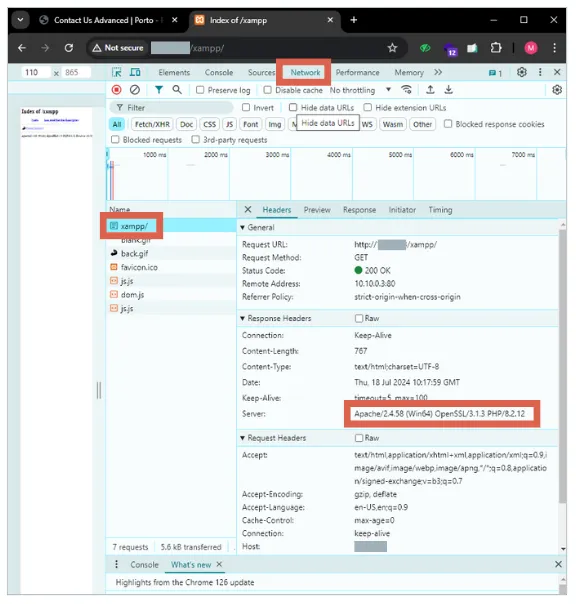Viewport: 576px width, 604px height.
Task: Select the dom.js request row
Action: [x=171, y=295]
